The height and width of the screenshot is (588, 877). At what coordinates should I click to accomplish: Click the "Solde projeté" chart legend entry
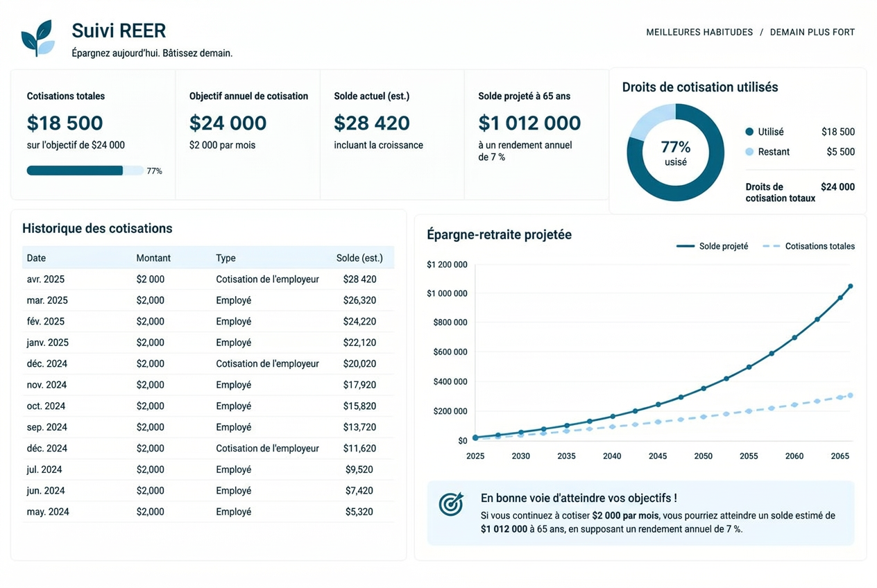713,246
